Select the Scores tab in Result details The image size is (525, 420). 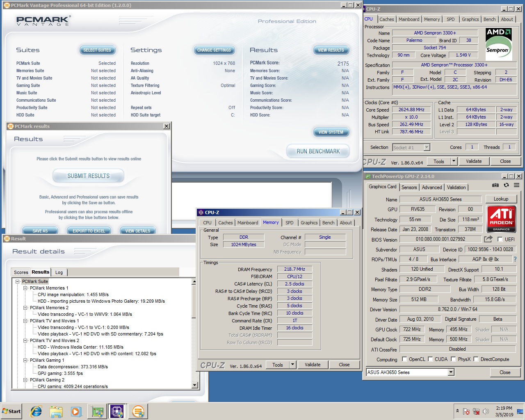tap(21, 272)
